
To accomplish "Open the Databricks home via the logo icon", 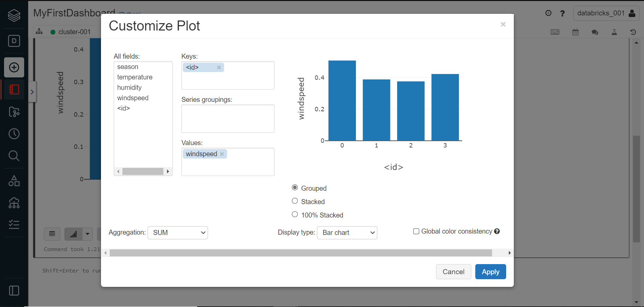I will 14,15.
